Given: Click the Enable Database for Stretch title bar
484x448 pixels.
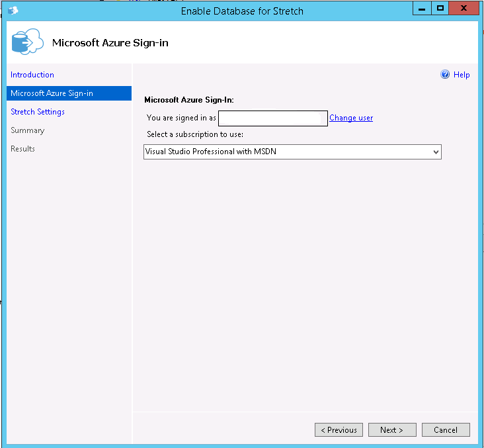Looking at the screenshot, I should [241, 10].
